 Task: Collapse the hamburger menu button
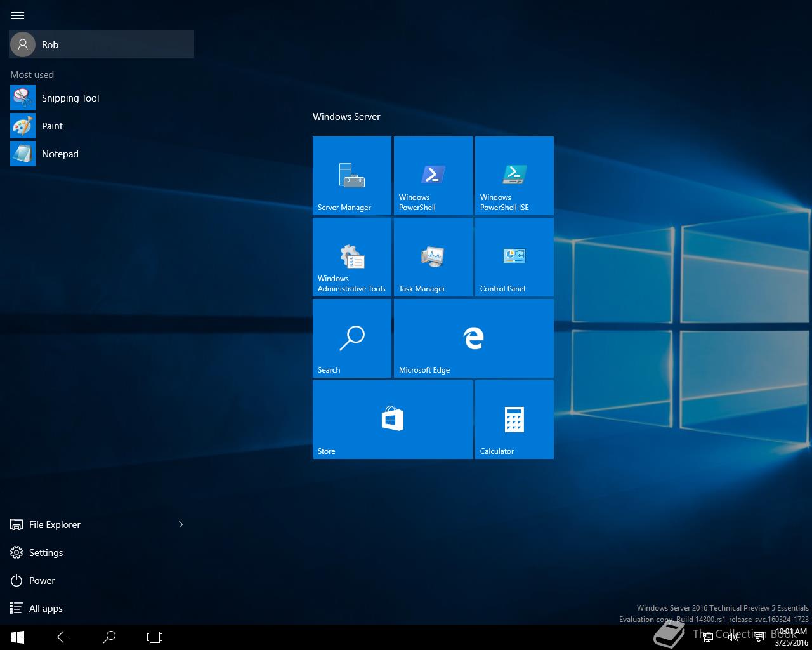tap(18, 15)
